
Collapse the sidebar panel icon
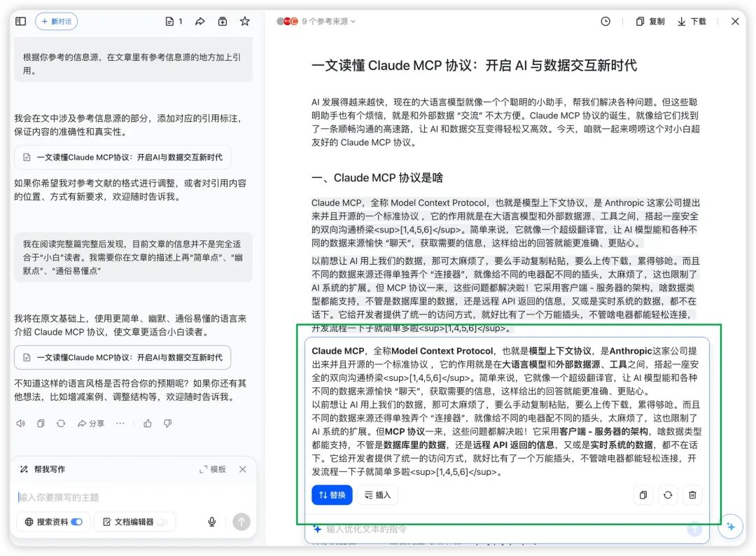pos(21,21)
